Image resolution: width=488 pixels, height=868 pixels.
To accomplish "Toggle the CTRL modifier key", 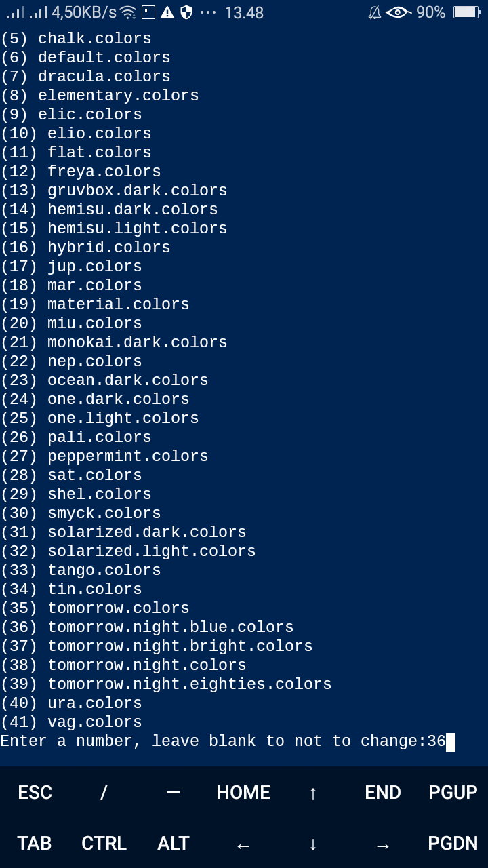I will coord(103,843).
